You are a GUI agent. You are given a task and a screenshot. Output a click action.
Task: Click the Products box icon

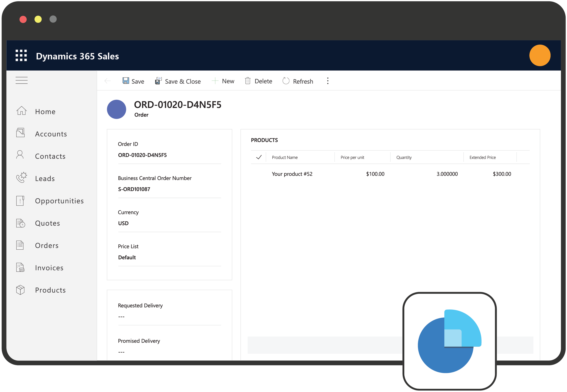click(x=20, y=290)
